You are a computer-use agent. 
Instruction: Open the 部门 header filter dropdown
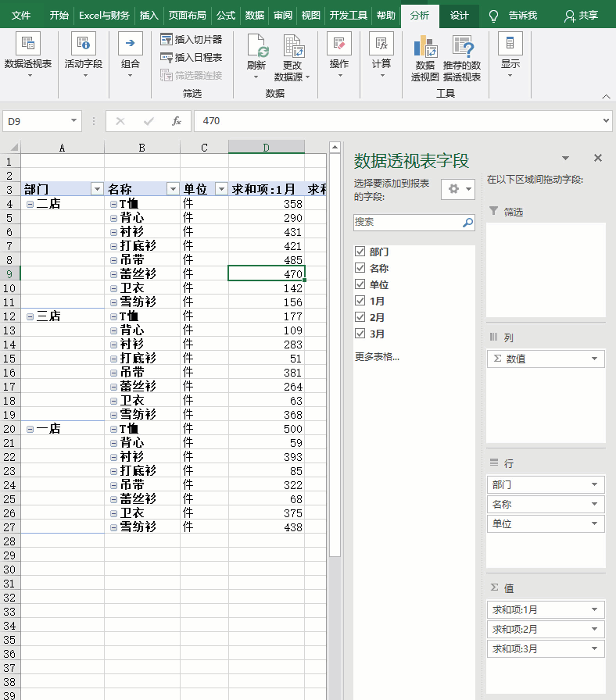pos(97,189)
